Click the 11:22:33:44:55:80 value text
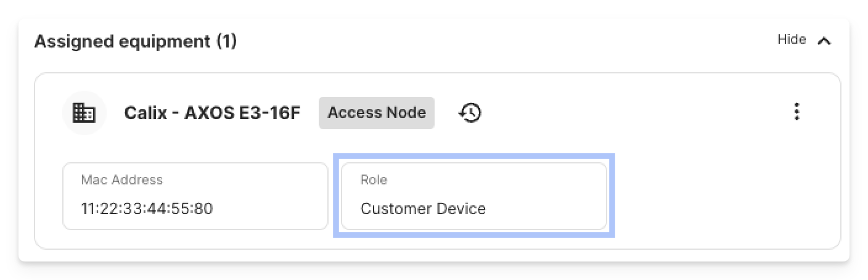This screenshot has height=280, width=868. pyautogui.click(x=147, y=208)
